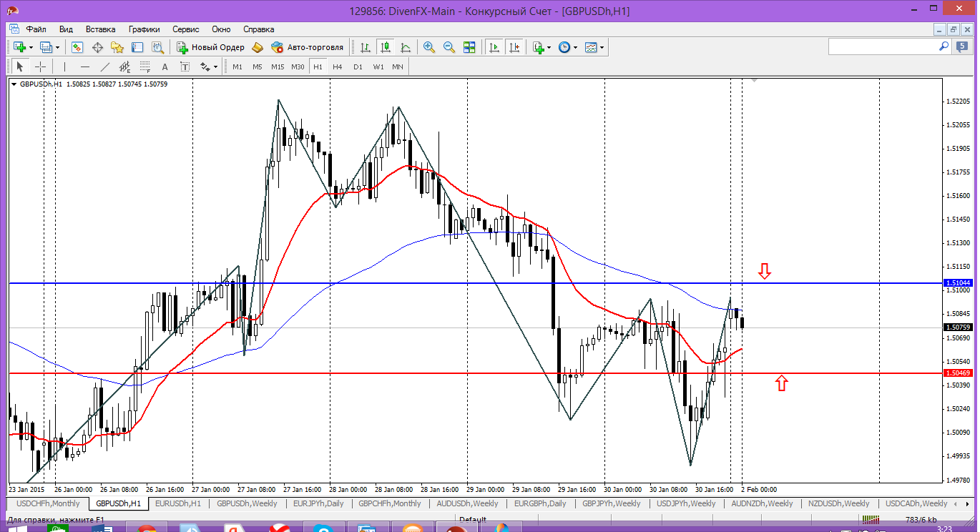Open the Вид menu
Screen dimensions: 980x532
coord(66,29)
